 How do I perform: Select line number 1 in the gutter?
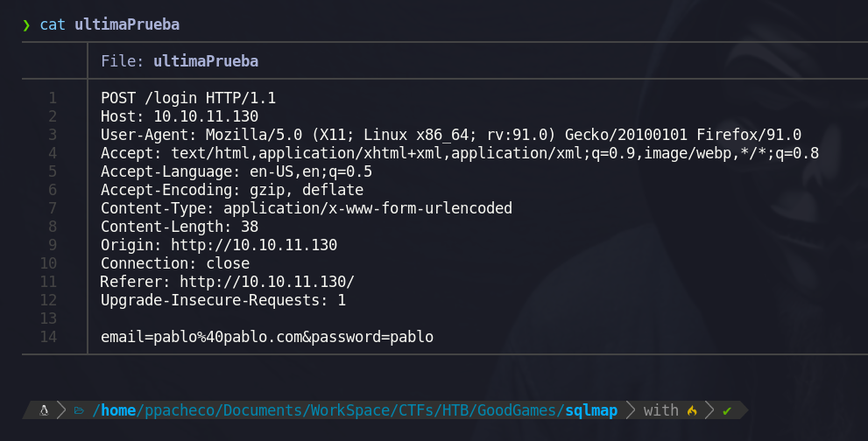(53, 98)
